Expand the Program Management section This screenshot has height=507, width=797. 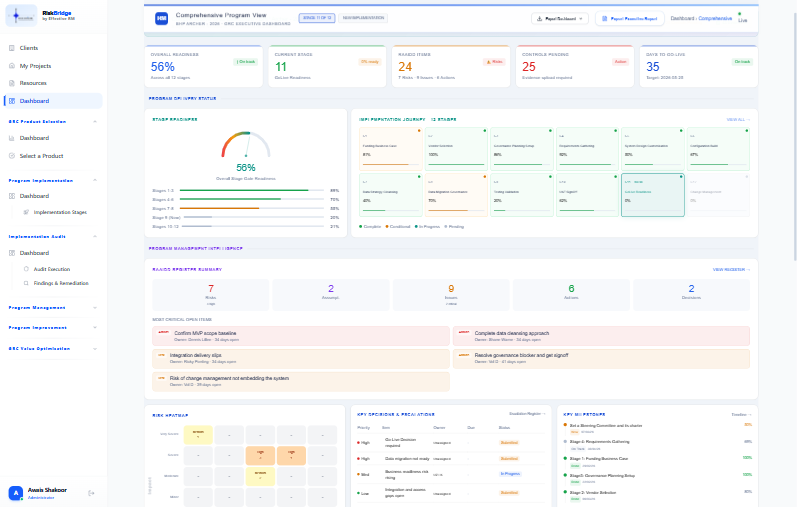click(x=95, y=308)
